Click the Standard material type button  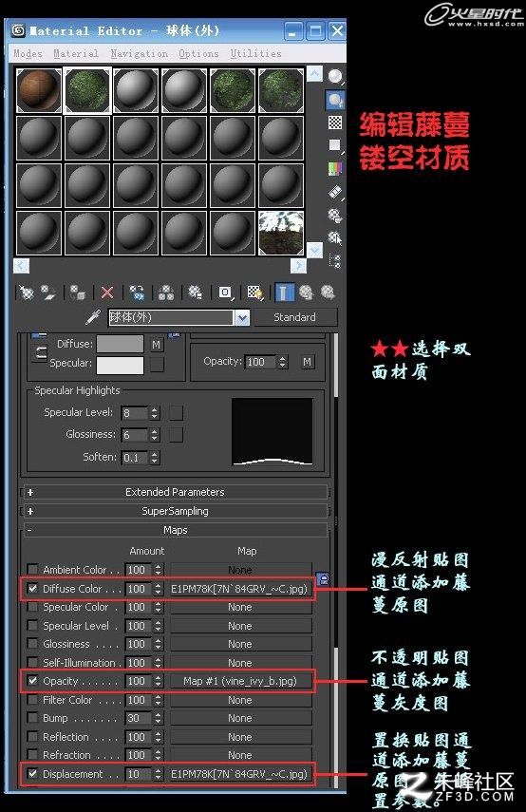point(294,317)
